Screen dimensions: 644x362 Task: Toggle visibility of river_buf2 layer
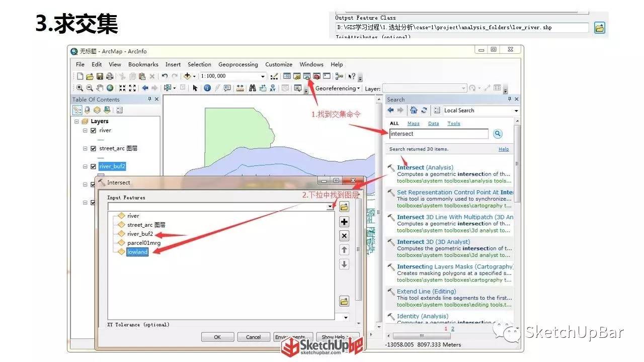[x=93, y=167]
